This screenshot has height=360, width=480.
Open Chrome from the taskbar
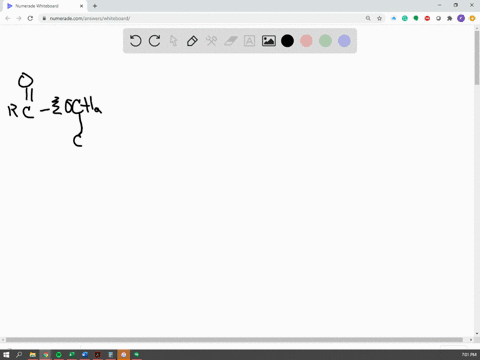[x=46, y=355]
